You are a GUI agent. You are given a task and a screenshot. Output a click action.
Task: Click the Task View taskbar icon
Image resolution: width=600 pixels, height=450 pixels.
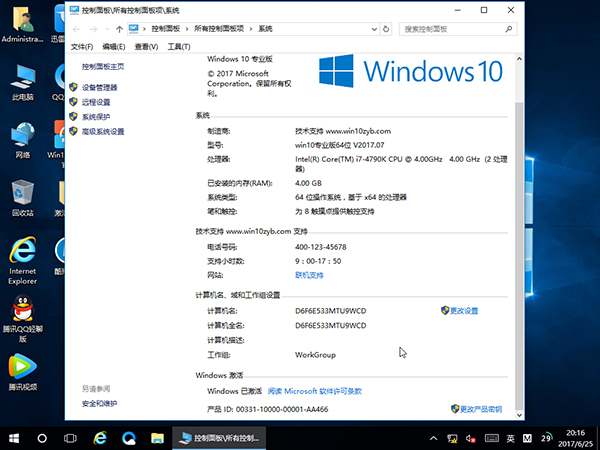pyautogui.click(x=71, y=438)
